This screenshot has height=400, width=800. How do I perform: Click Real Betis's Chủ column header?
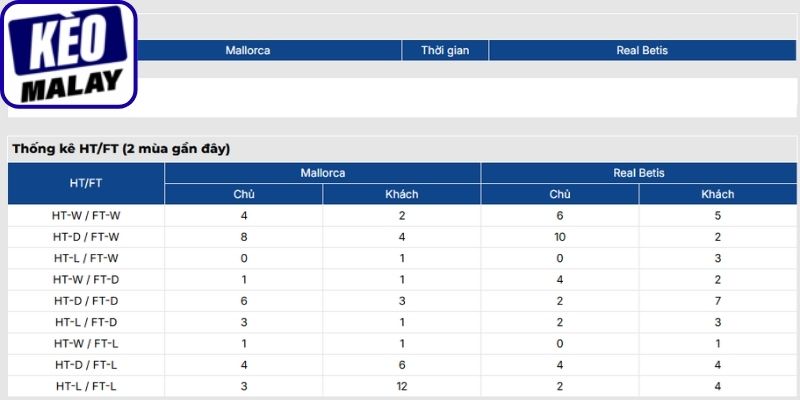point(560,194)
